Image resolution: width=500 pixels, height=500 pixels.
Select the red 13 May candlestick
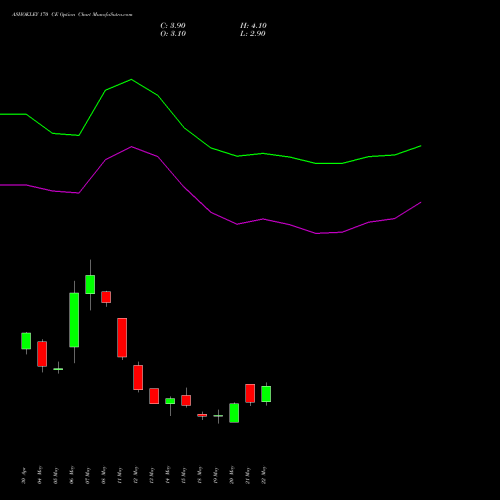(154, 396)
